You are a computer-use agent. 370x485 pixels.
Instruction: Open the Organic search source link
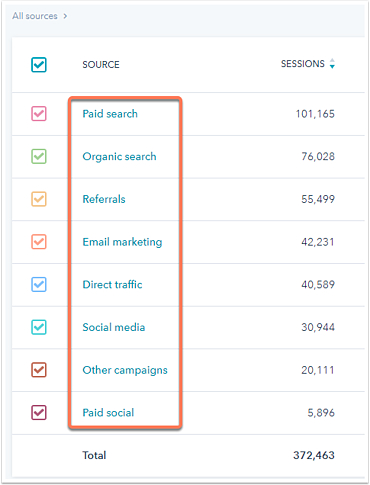119,157
